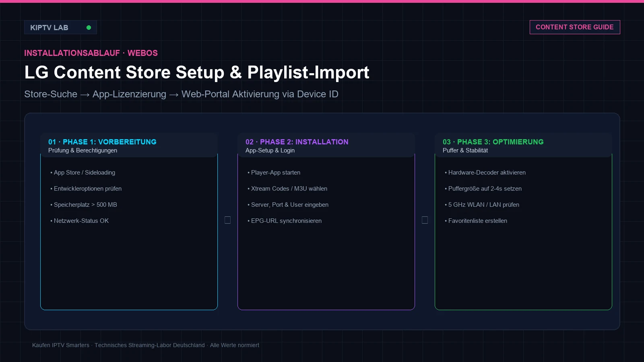Open the CONTENT STORE GUIDE button
The height and width of the screenshot is (362, 644).
[575, 27]
